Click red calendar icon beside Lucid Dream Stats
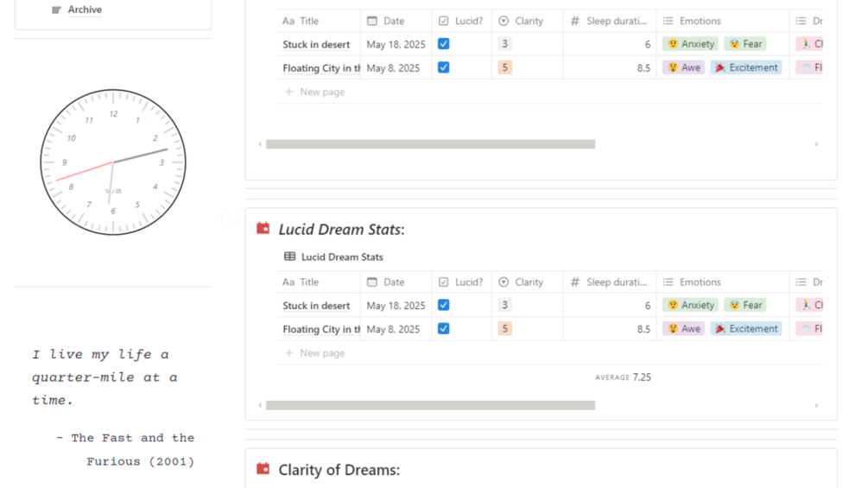868x488 pixels. point(263,229)
